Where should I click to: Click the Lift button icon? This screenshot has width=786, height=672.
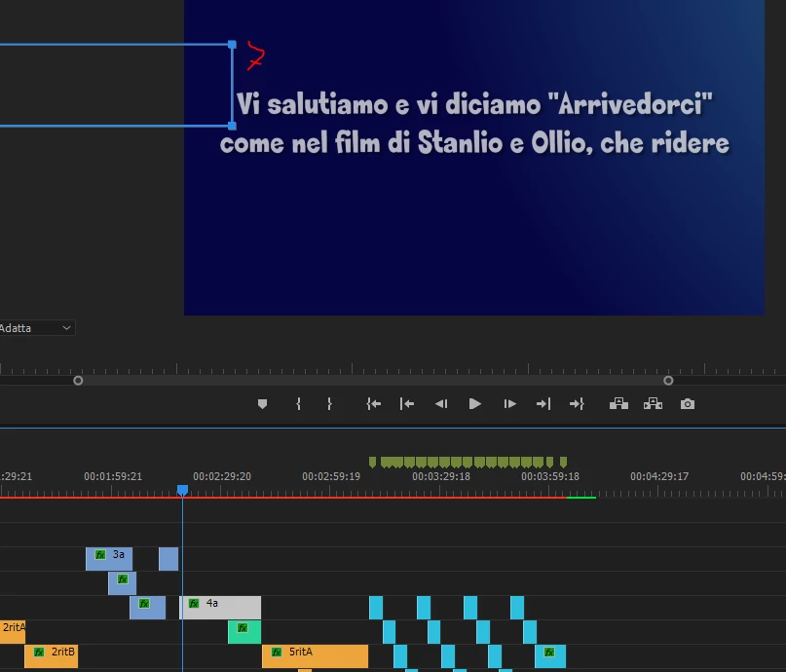click(x=618, y=404)
